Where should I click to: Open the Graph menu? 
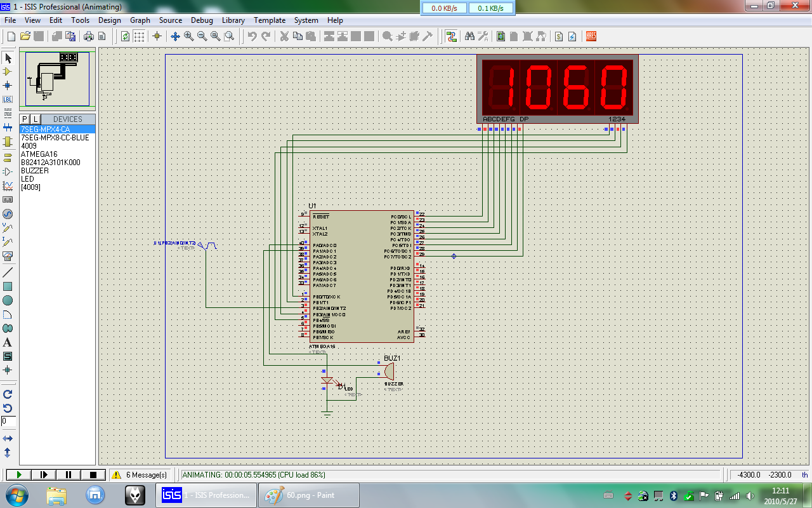(140, 20)
